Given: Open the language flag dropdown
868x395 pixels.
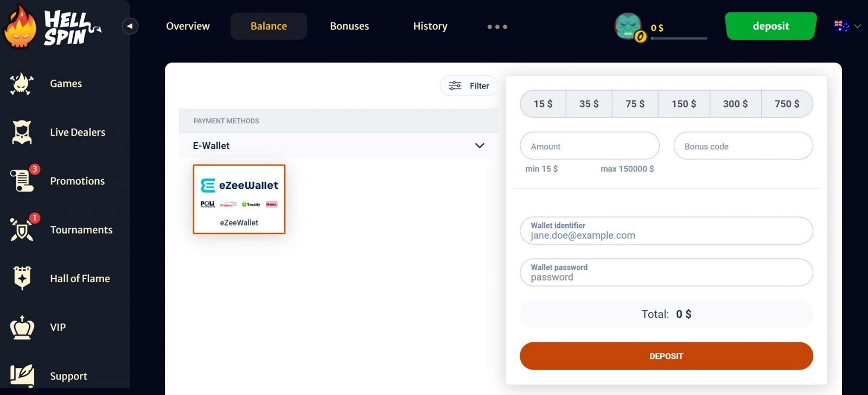Looking at the screenshot, I should (x=847, y=26).
